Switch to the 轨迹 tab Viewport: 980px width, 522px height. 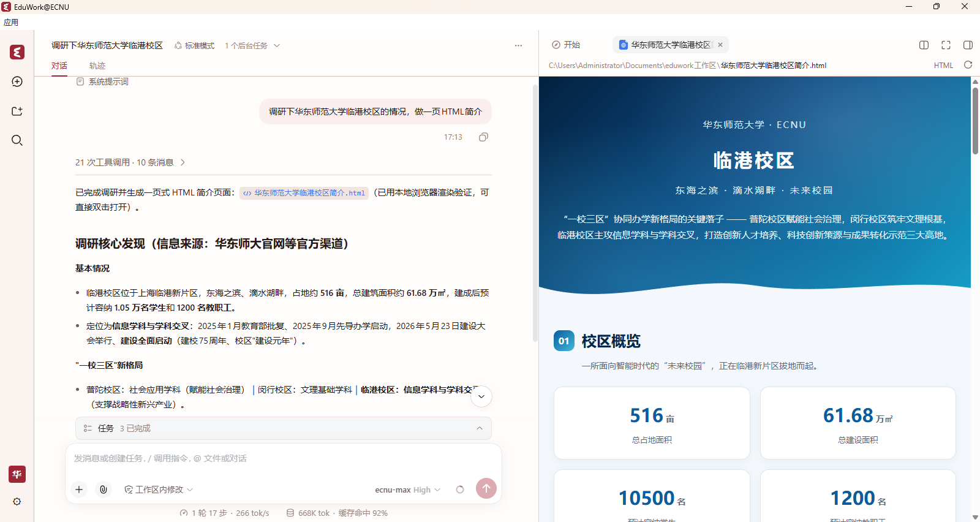pyautogui.click(x=97, y=66)
